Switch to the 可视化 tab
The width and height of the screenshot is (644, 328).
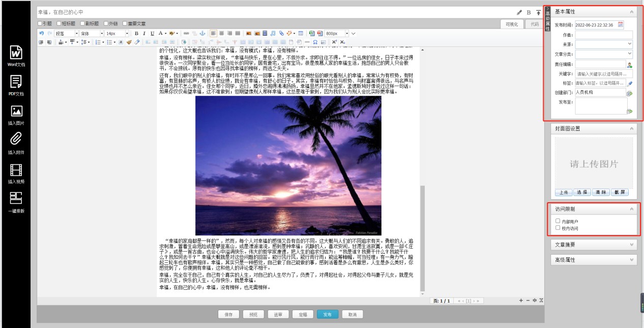513,24
